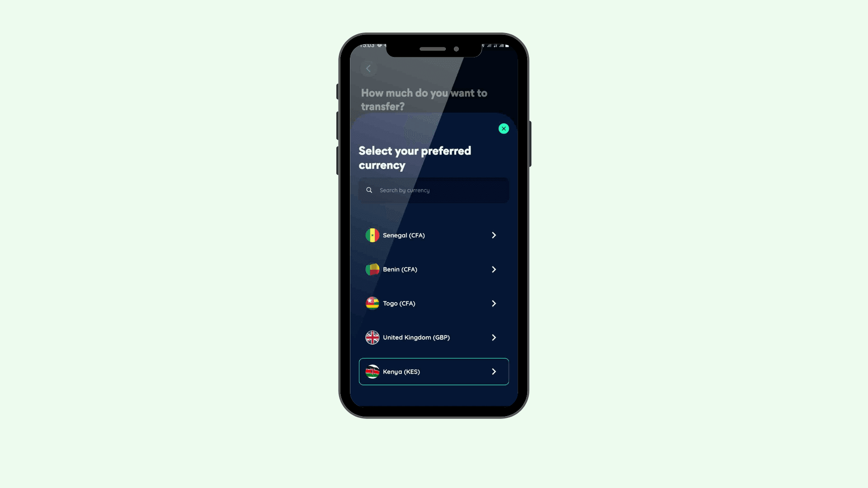Type currency name in search bar

click(x=434, y=189)
